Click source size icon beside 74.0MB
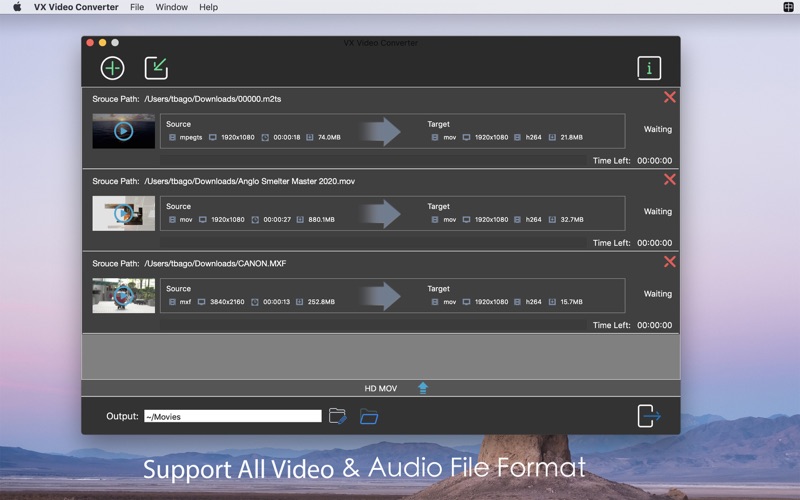The height and width of the screenshot is (500, 800). (x=310, y=137)
